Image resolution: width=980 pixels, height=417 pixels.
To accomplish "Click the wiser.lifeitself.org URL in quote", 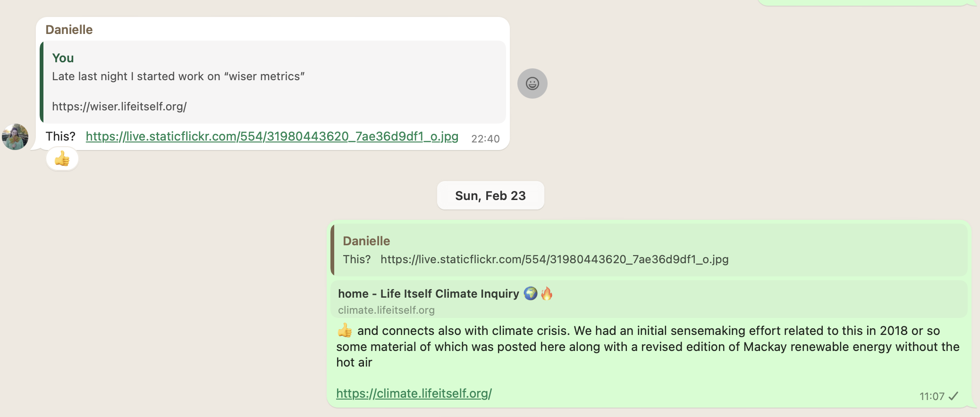I will (x=119, y=107).
